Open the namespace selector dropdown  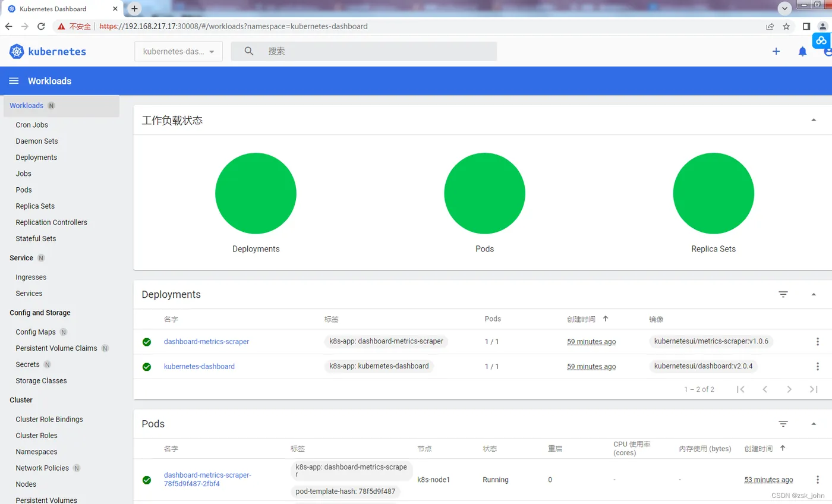(179, 51)
